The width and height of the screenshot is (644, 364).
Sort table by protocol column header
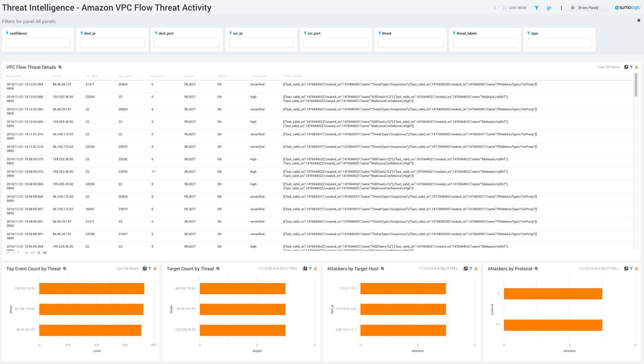point(158,76)
